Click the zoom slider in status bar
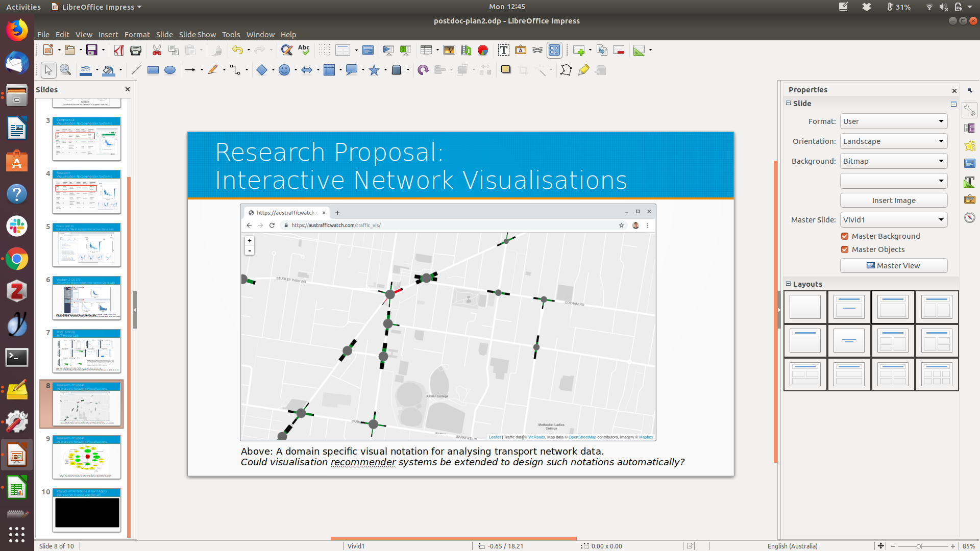Viewport: 980px width, 551px height. point(919,546)
